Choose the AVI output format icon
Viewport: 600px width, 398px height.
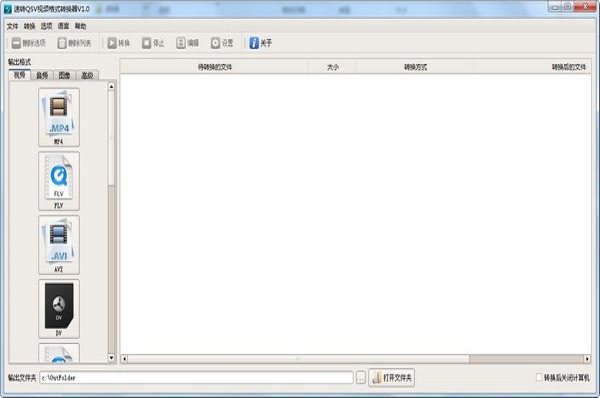(x=59, y=245)
